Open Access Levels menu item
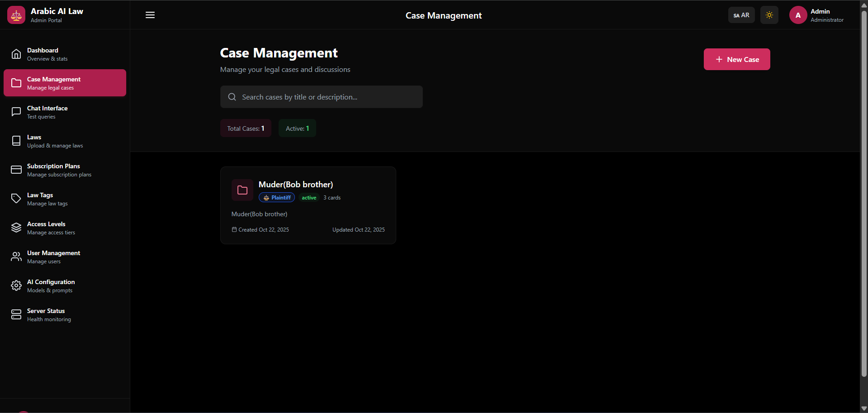The width and height of the screenshot is (868, 413). pos(65,228)
